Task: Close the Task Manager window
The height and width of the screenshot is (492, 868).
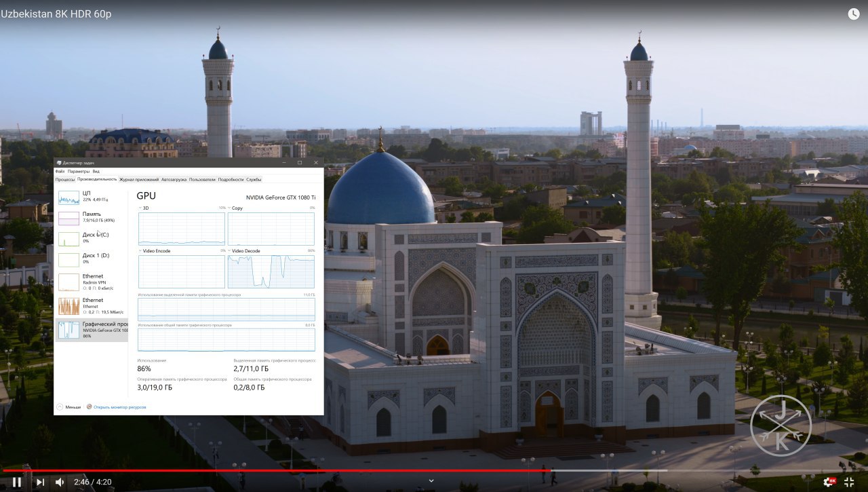Action: click(x=316, y=163)
